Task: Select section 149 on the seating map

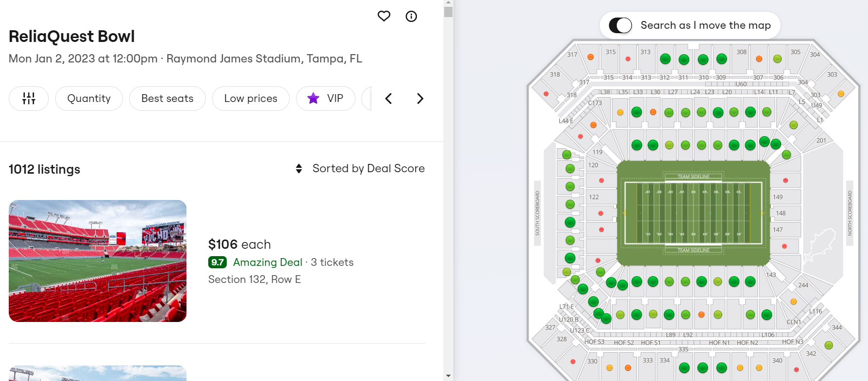Action: pyautogui.click(x=778, y=197)
